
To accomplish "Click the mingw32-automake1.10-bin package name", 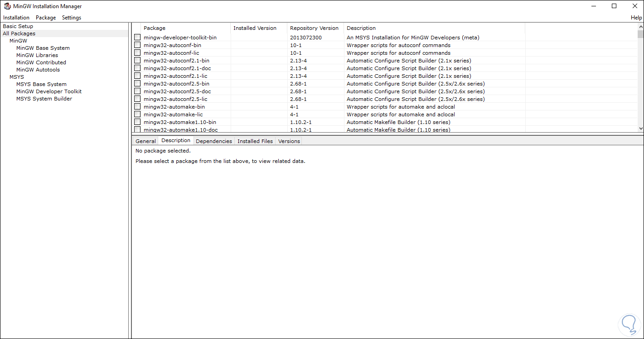I will [180, 122].
